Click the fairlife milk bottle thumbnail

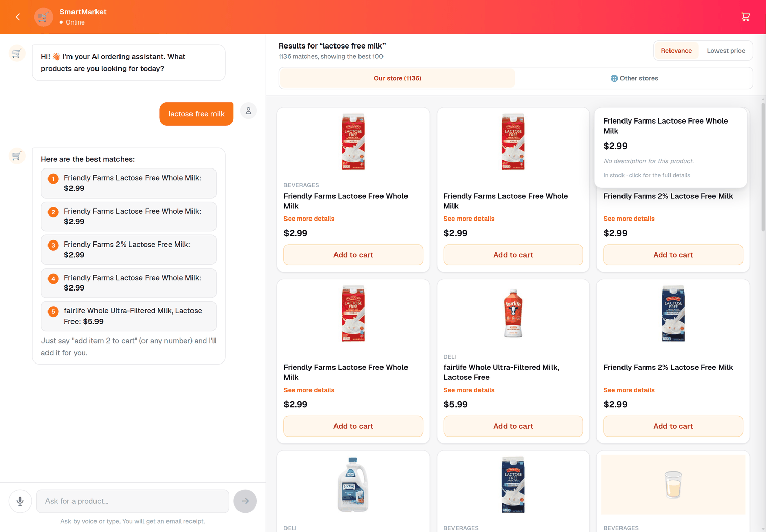coord(513,313)
